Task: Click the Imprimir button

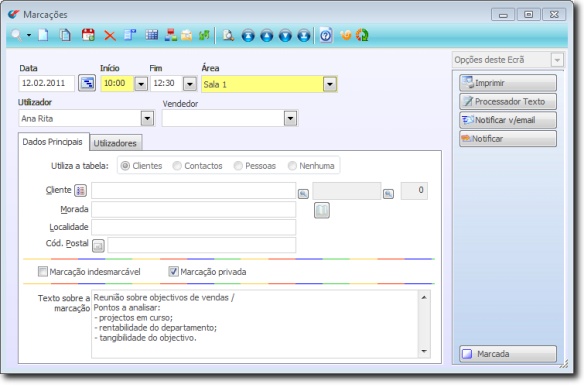Action: click(x=508, y=83)
